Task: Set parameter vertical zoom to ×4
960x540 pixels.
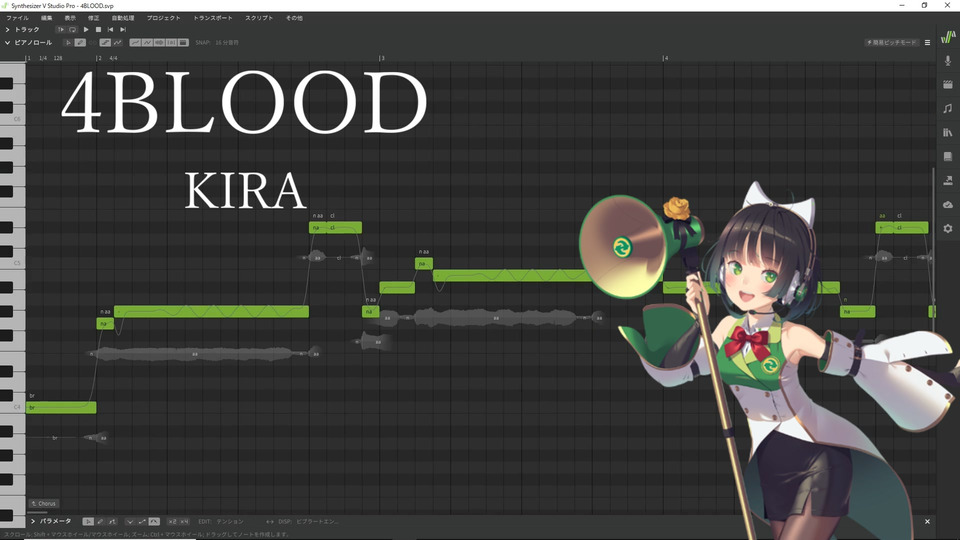Action: [184, 522]
